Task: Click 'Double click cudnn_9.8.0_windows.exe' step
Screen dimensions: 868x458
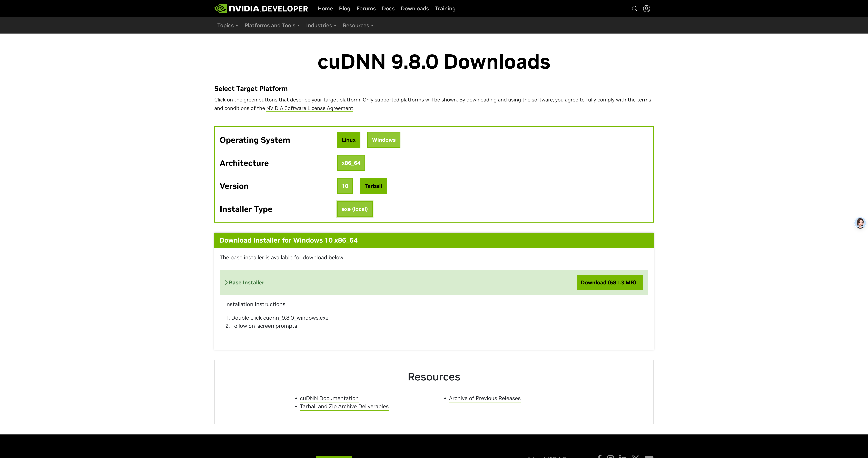Action: [x=280, y=318]
